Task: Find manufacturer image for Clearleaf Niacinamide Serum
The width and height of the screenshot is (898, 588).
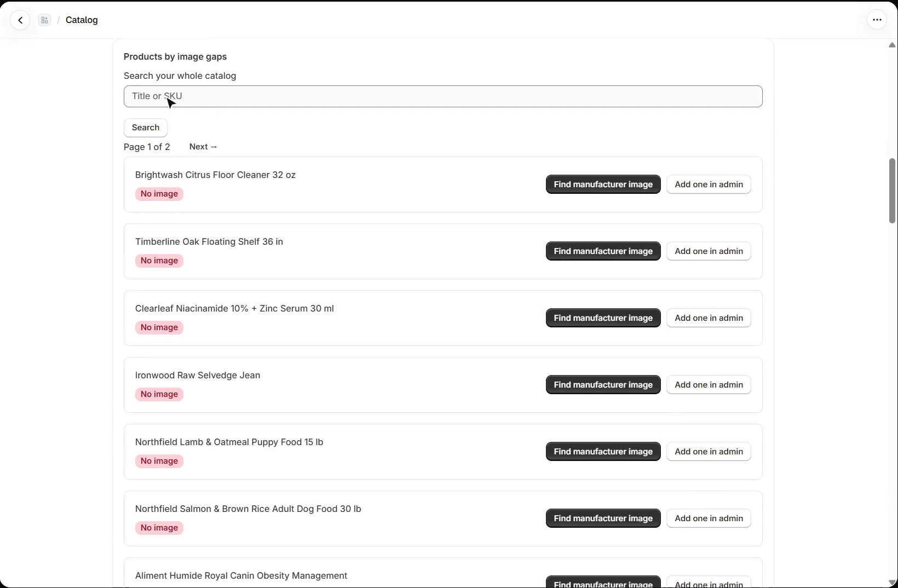Action: pos(603,318)
